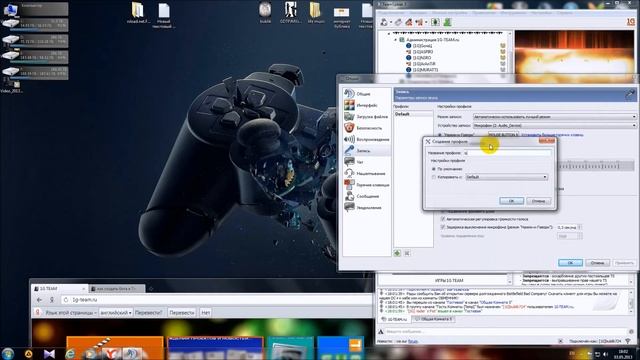Open the Notifications settings category
The width and height of the screenshot is (640, 360).
pos(366,208)
